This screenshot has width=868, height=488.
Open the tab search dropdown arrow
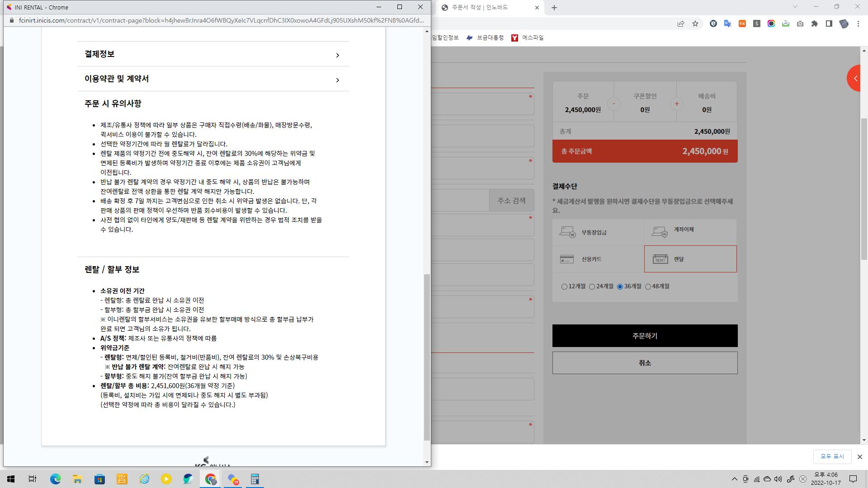click(x=795, y=7)
